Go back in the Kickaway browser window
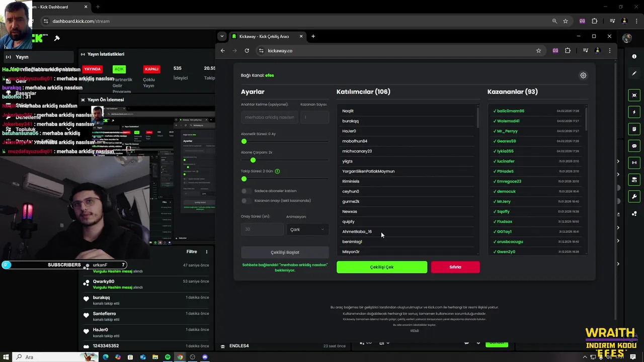Image resolution: width=644 pixels, height=362 pixels. tap(223, 51)
